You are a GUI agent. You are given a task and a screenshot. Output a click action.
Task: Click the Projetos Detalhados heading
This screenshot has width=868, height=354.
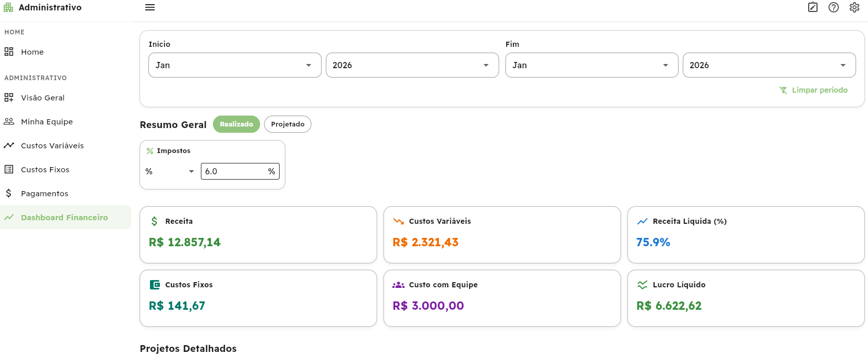click(x=188, y=348)
